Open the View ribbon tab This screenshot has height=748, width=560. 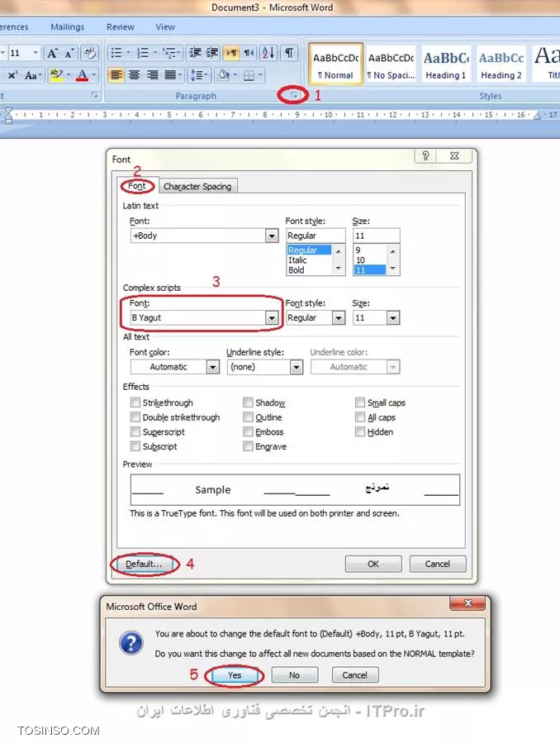[165, 27]
